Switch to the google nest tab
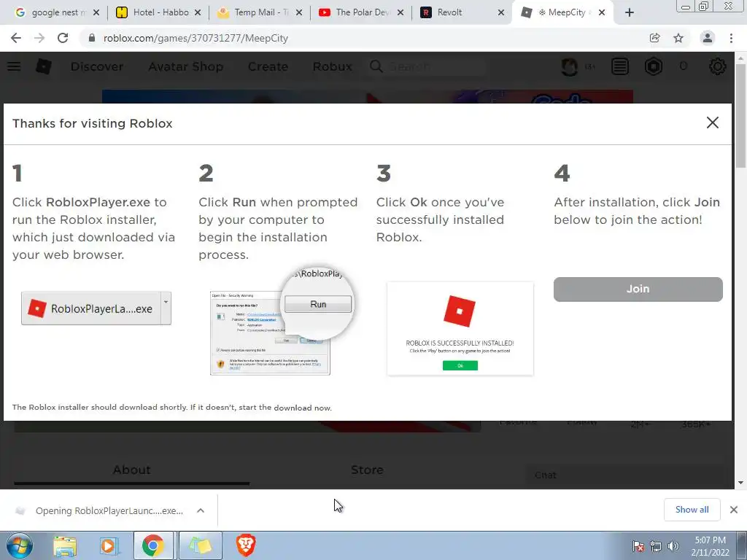Image resolution: width=747 pixels, height=560 pixels. tap(56, 12)
